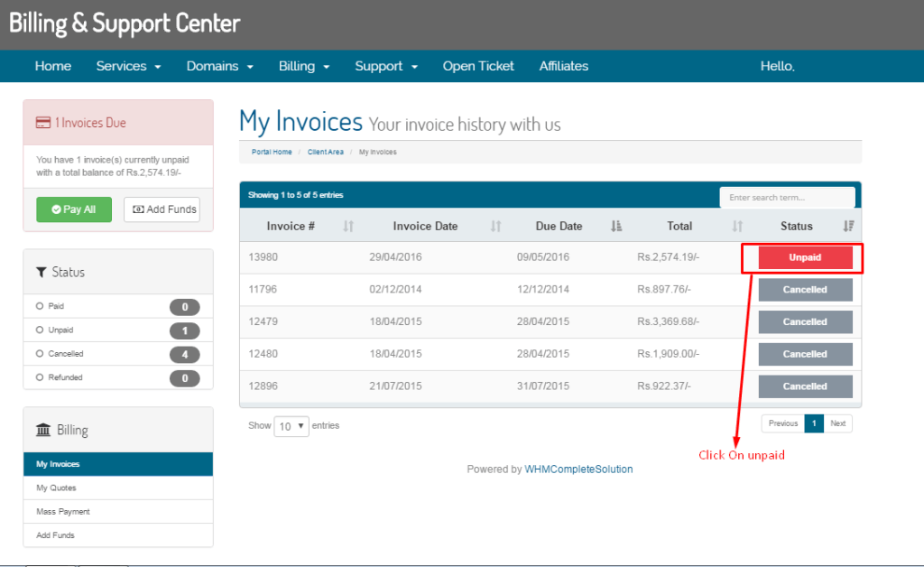This screenshot has width=924, height=567.
Task: Click the filter funnel icon in Status panel
Action: [42, 272]
